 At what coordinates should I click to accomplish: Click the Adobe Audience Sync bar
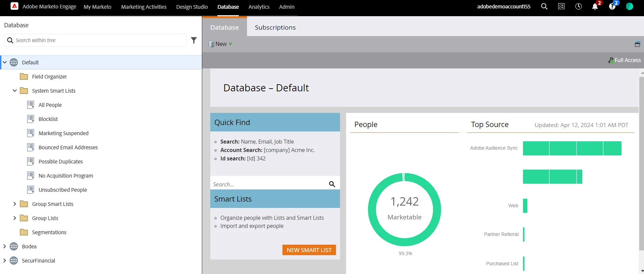(572, 148)
